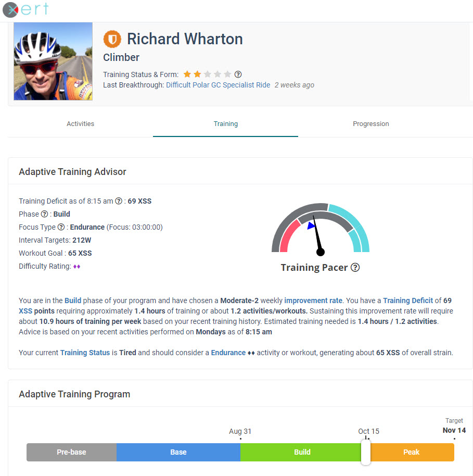This screenshot has width=473, height=476.
Task: Click the improvement rate link
Action: point(313,300)
